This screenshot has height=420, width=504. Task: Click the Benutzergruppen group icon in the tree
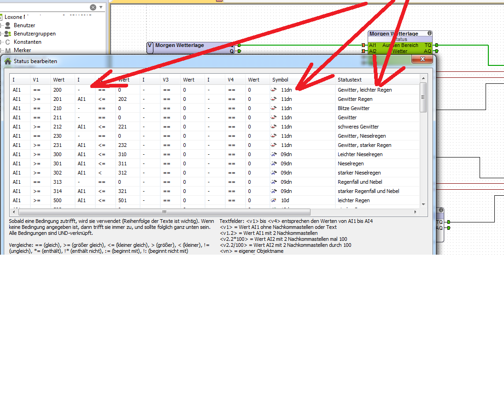tap(8, 34)
